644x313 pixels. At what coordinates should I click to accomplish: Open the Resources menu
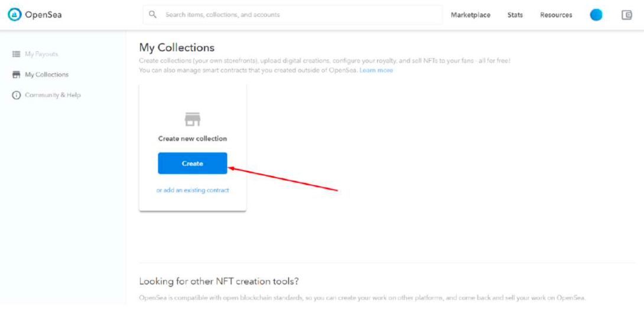tap(556, 15)
